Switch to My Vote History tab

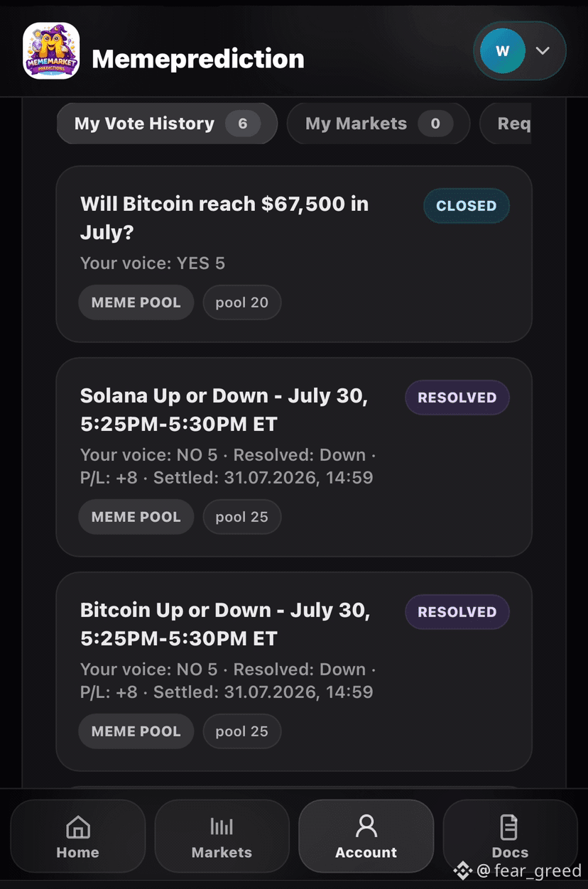(167, 124)
